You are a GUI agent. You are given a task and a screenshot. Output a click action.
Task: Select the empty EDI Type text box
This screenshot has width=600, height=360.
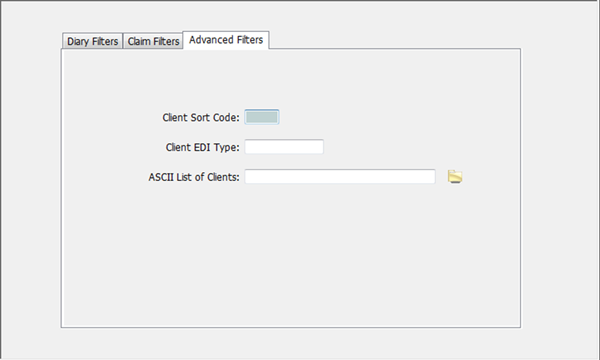284,147
